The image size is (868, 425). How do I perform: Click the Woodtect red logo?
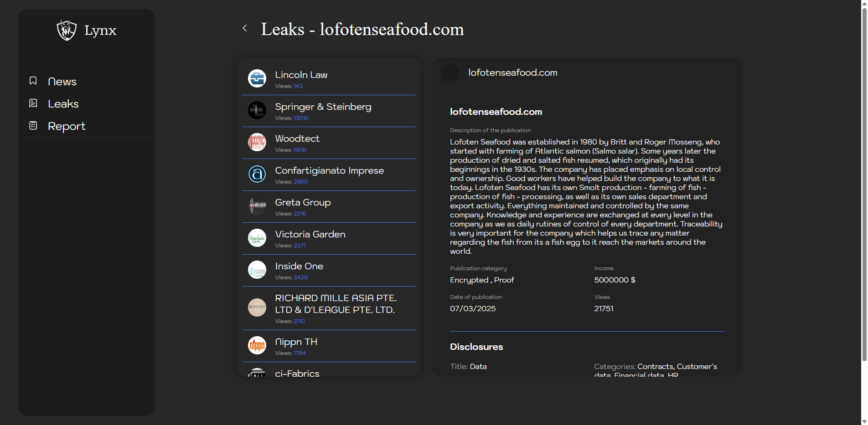pos(257,142)
